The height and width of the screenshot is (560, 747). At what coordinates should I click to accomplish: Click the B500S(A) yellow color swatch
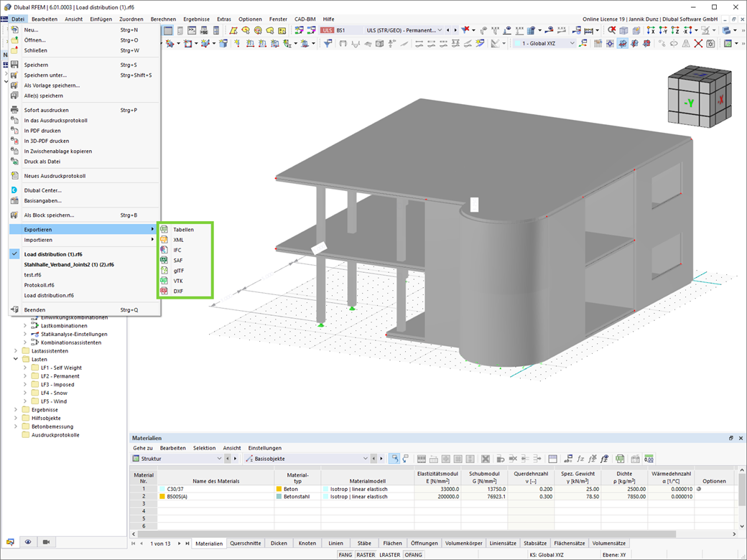click(162, 497)
